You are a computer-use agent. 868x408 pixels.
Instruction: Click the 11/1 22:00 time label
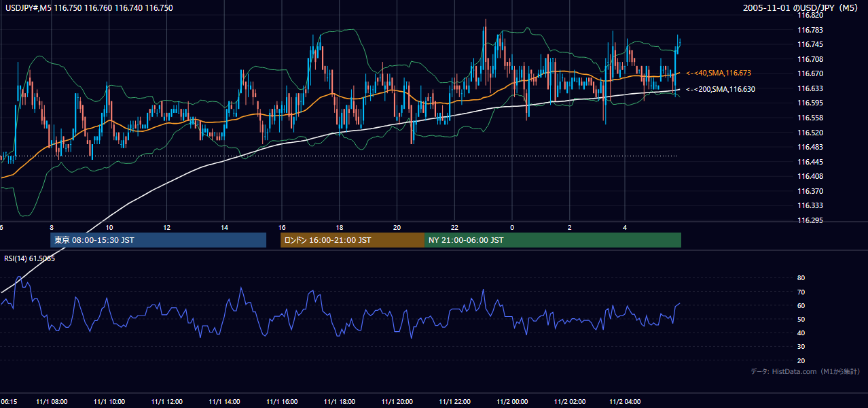pos(455,402)
